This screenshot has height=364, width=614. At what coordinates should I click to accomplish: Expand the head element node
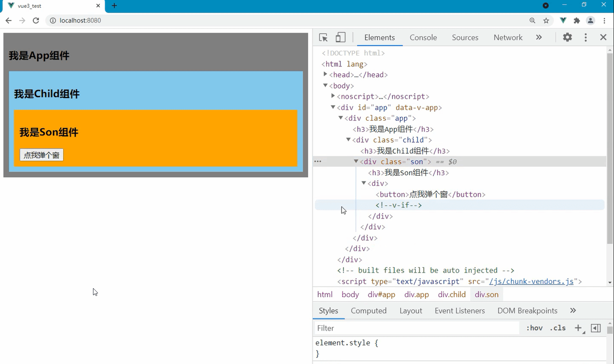point(325,74)
